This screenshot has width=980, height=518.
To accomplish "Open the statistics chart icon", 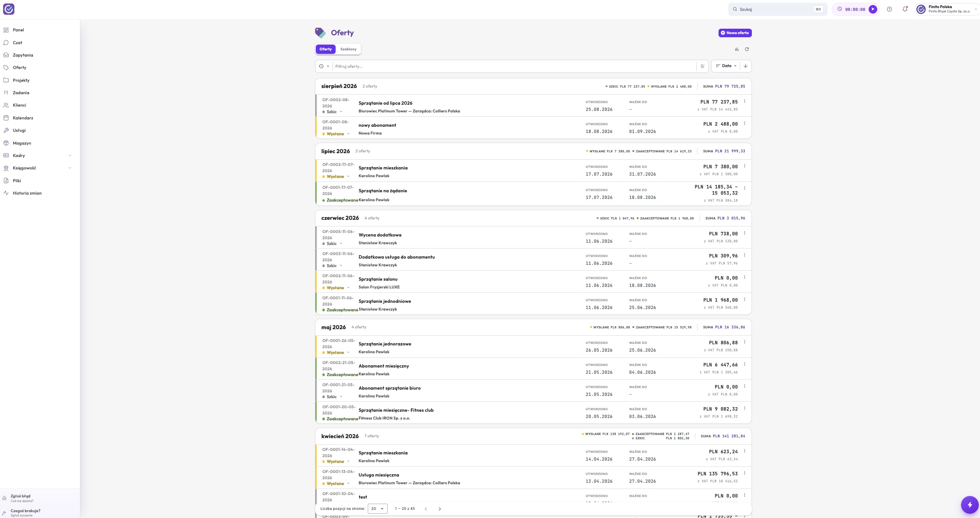I will click(737, 49).
